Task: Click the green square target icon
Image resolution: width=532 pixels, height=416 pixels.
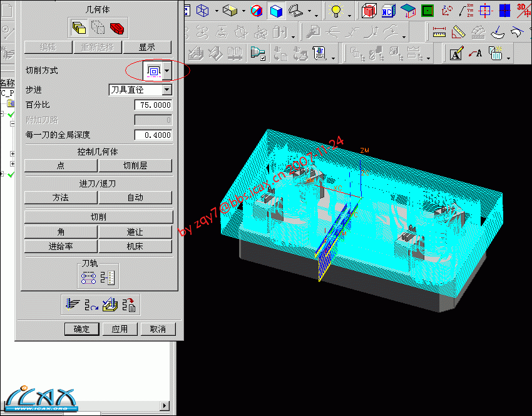Action: (x=428, y=11)
